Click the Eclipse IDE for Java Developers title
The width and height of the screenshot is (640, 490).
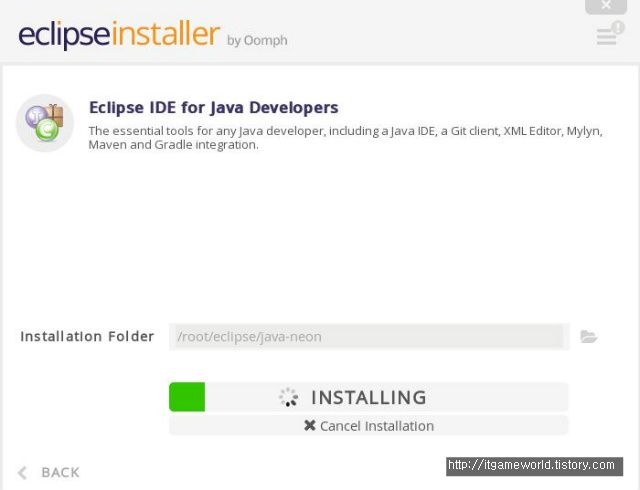[213, 108]
